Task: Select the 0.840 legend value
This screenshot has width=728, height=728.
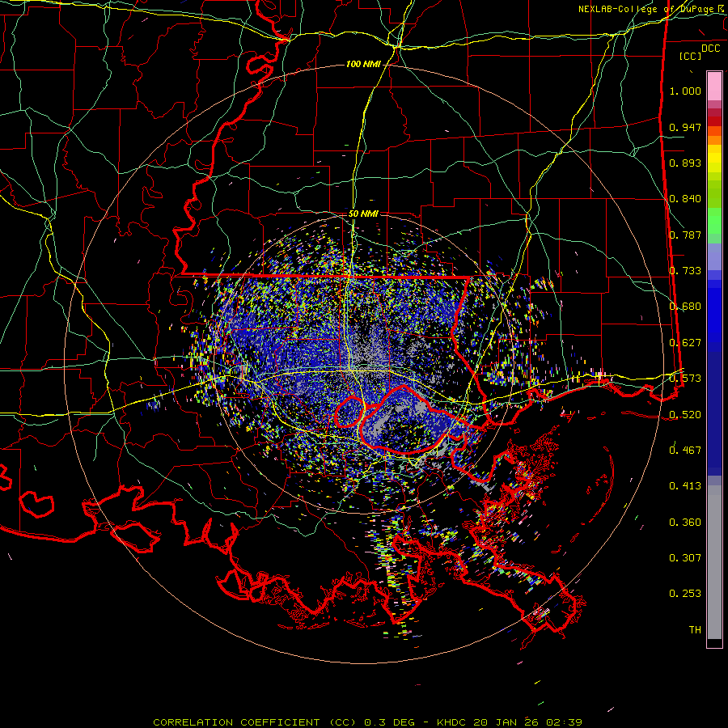Action: [685, 199]
